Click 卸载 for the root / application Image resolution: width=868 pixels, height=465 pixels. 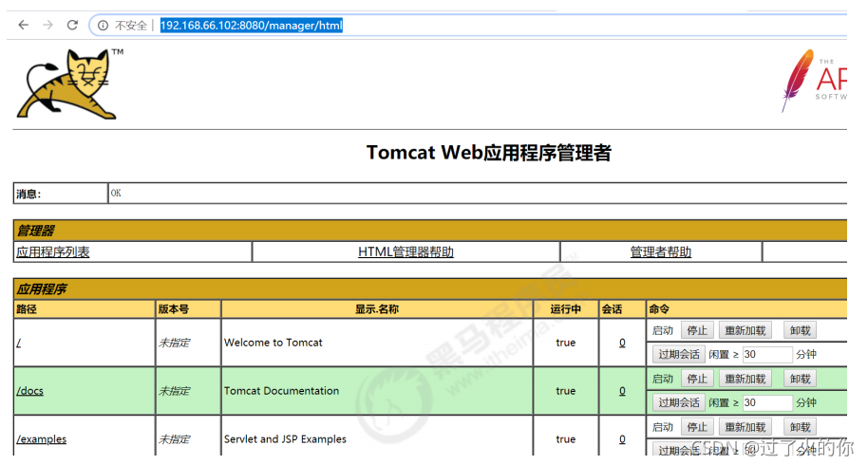pyautogui.click(x=801, y=330)
